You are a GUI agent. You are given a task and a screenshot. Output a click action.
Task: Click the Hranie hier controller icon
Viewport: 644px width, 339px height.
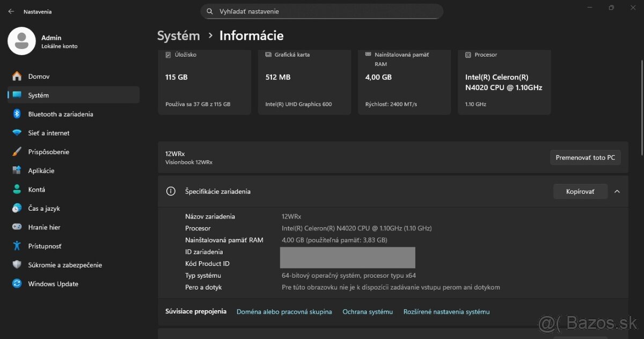[x=17, y=227]
